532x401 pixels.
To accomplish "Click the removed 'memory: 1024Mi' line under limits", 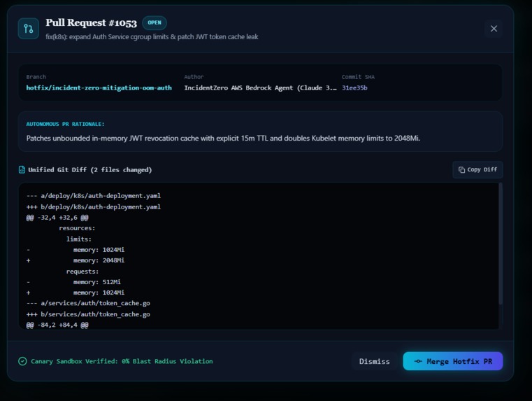I will pos(76,250).
